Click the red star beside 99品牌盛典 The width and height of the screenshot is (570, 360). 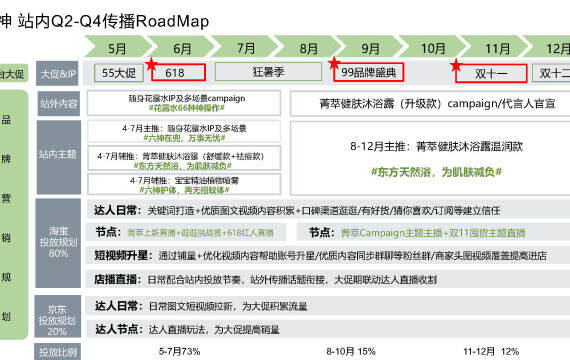(x=334, y=63)
